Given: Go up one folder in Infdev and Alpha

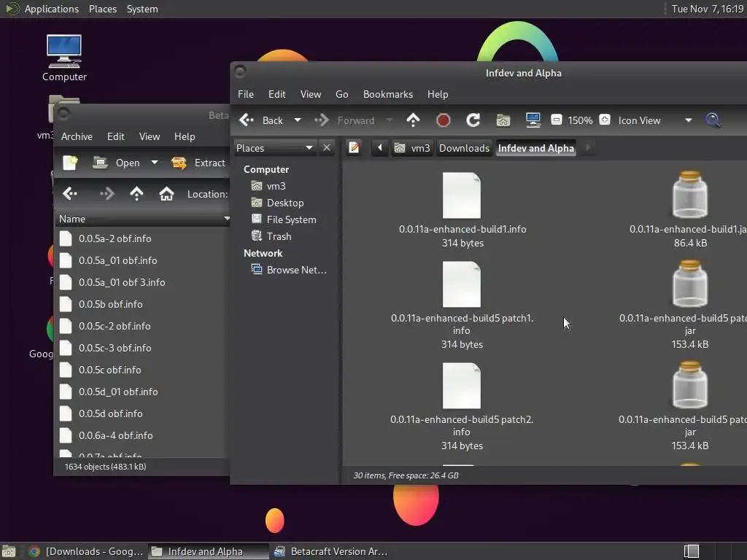Looking at the screenshot, I should tap(413, 120).
